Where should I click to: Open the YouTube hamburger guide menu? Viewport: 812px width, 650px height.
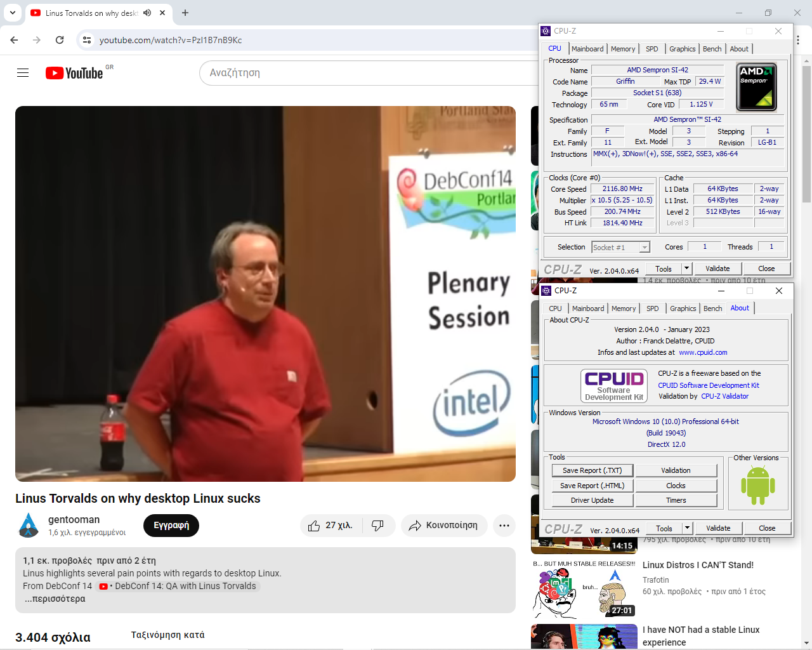point(23,73)
